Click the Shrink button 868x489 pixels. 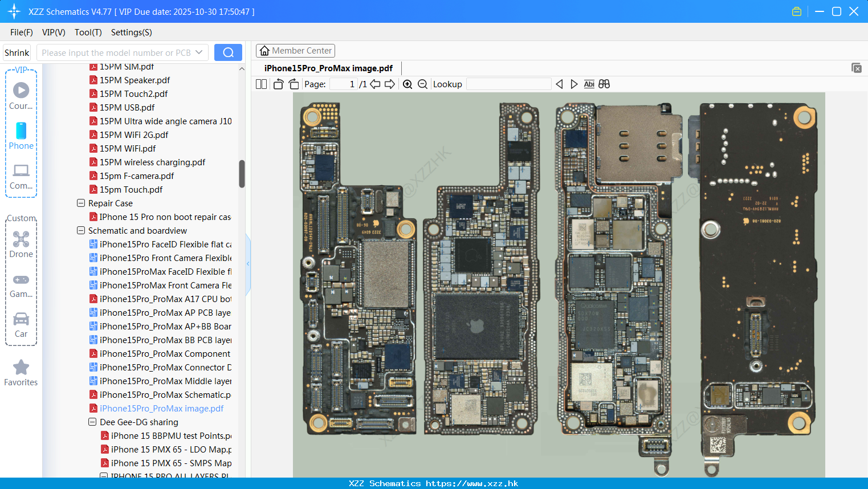coord(17,52)
